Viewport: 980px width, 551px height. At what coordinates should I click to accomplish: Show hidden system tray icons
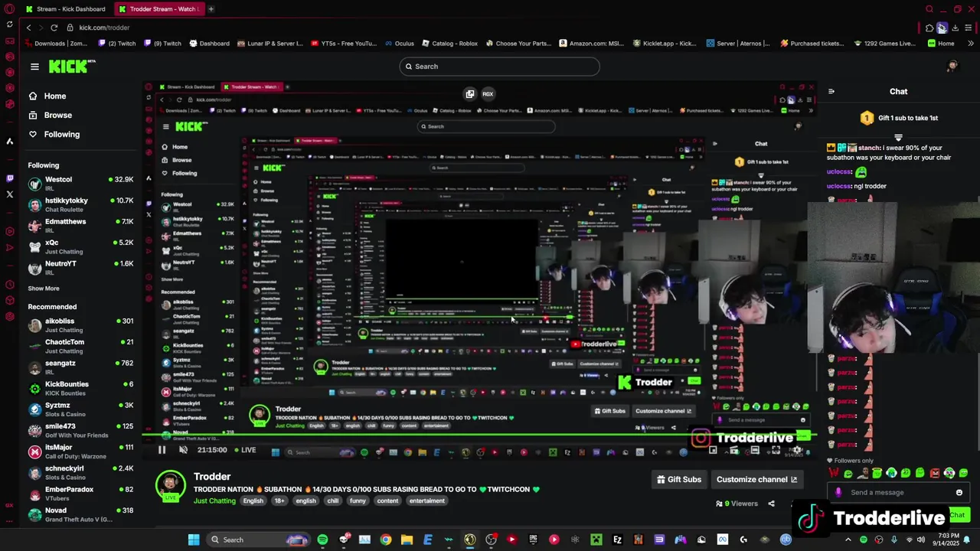coord(848,540)
